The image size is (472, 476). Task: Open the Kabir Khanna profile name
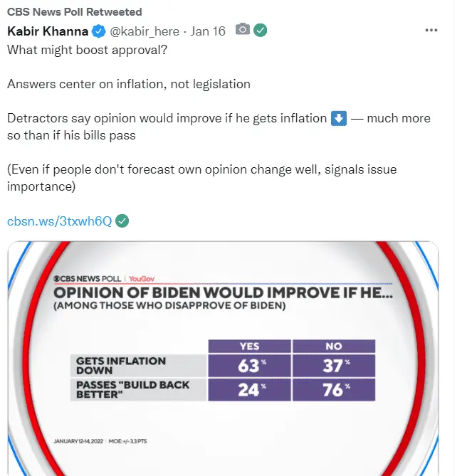pos(48,31)
